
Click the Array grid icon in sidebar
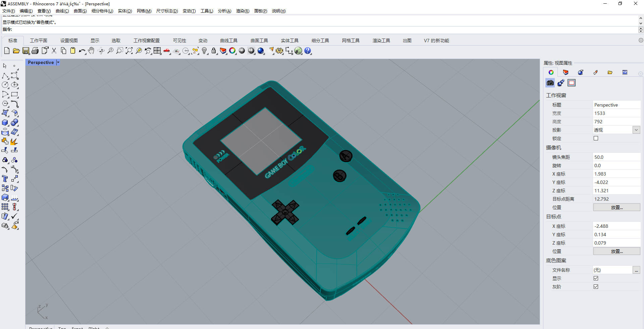click(5, 207)
